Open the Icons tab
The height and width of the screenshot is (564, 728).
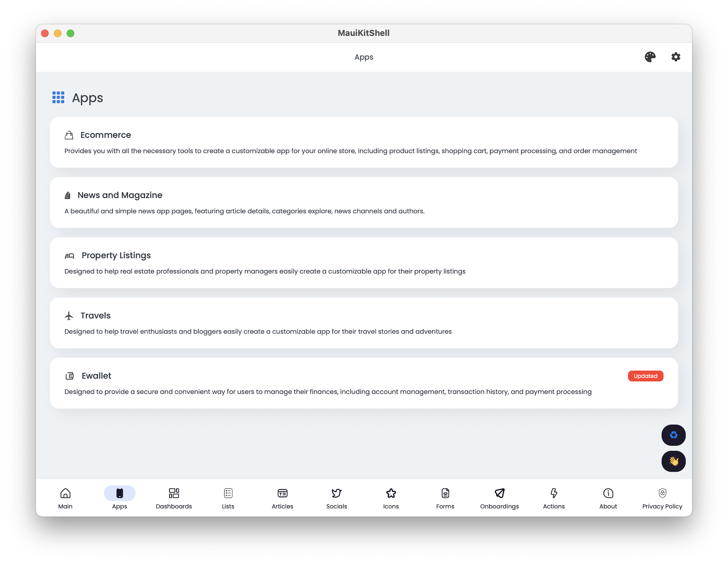(391, 498)
